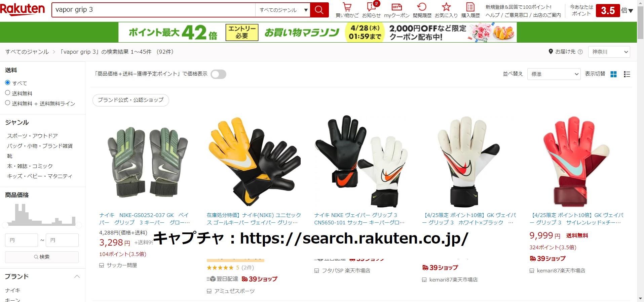This screenshot has height=302, width=644.
Task: Select the 送料無料 radio button
Action: [8, 93]
